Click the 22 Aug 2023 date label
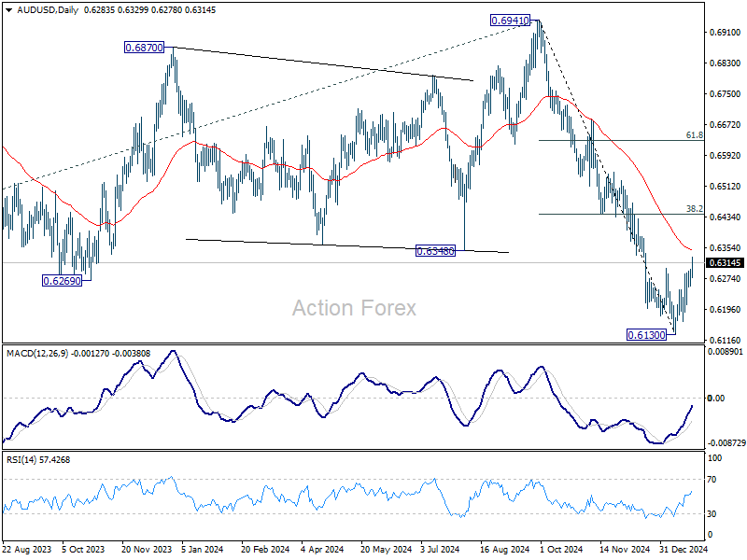 point(27,549)
